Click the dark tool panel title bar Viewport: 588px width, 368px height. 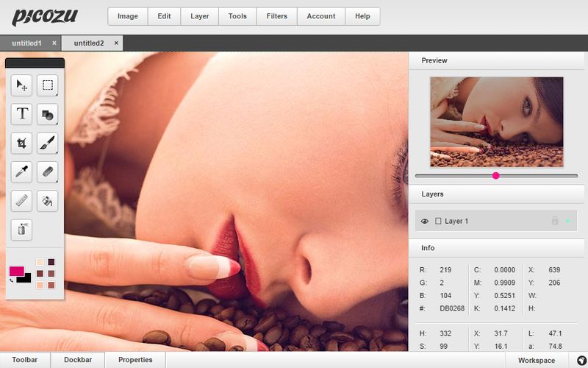coord(35,63)
